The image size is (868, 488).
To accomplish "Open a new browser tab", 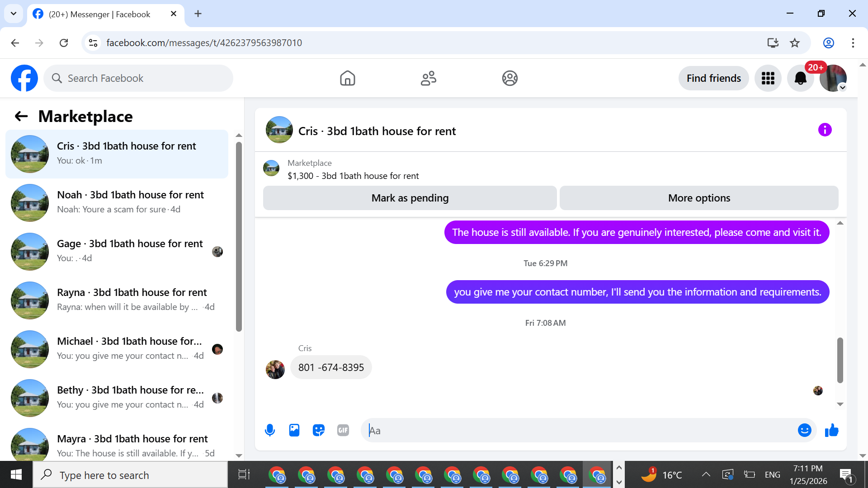I will (x=198, y=14).
